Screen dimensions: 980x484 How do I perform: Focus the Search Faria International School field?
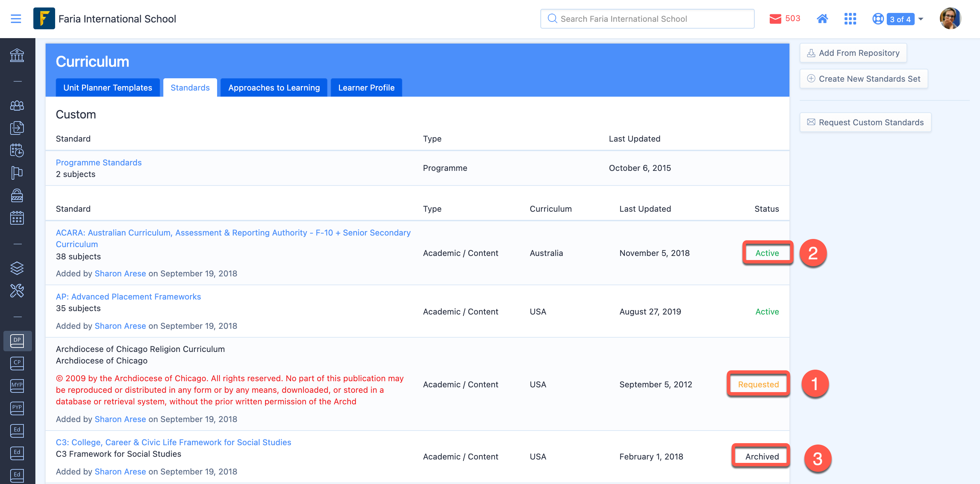647,19
